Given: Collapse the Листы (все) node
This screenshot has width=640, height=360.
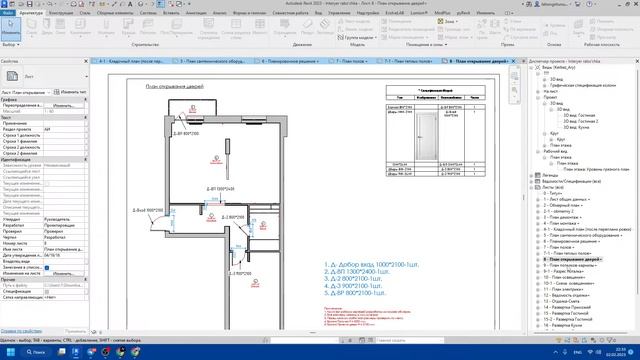Looking at the screenshot, I should [531, 187].
